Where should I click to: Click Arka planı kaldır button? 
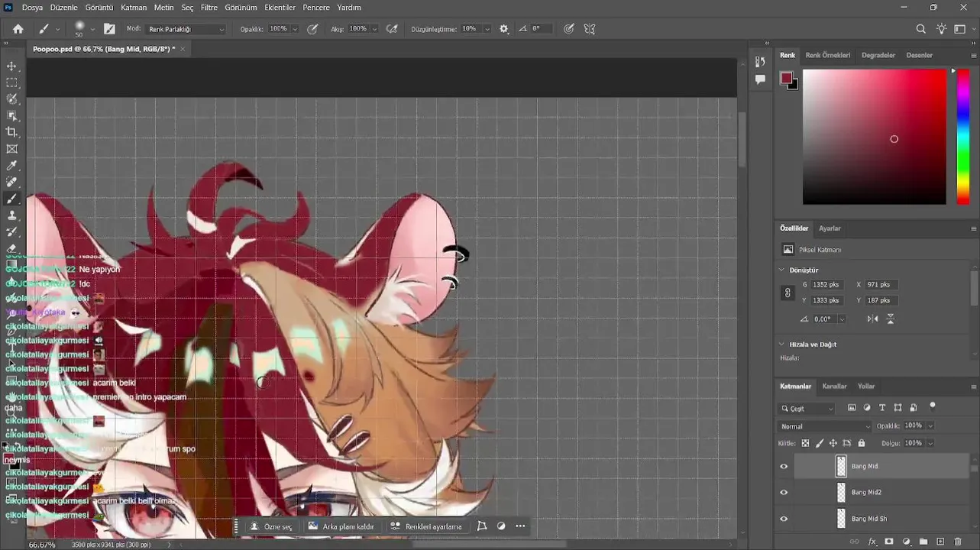point(341,526)
